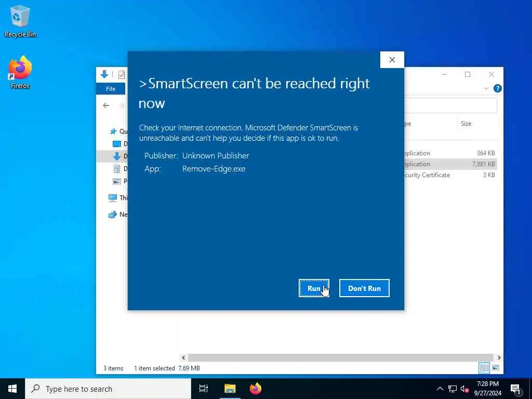Select the 364 KB application row

(x=450, y=153)
